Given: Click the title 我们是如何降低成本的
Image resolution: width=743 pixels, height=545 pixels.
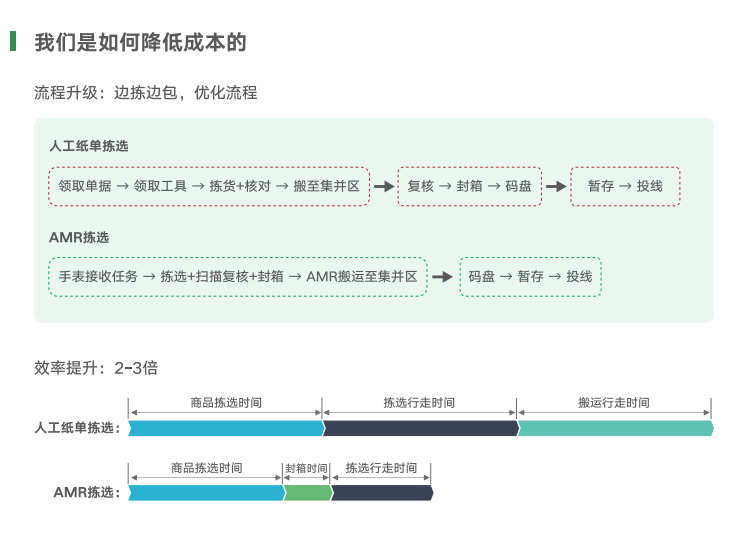Looking at the screenshot, I should (x=140, y=42).
